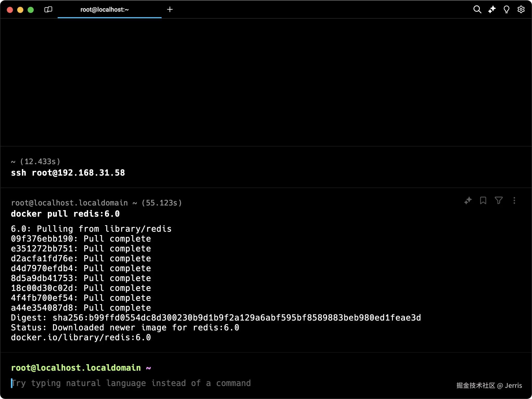Image resolution: width=532 pixels, height=399 pixels.
Task: Click the Warp AI sparkles icon
Action: pyautogui.click(x=492, y=10)
